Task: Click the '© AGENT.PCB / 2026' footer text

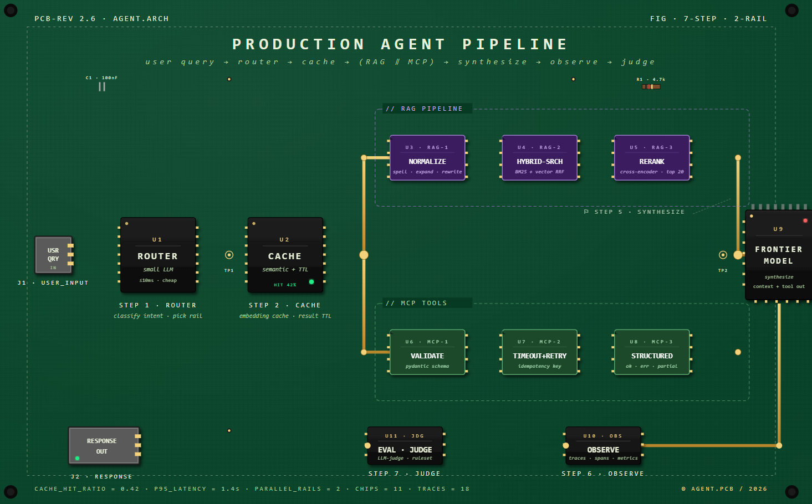Action: (724, 488)
